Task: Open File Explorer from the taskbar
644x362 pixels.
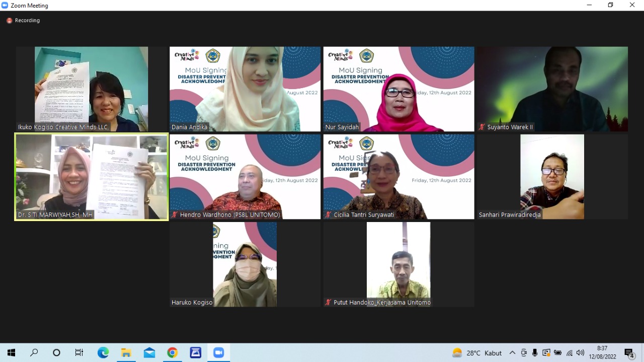Action: (x=126, y=353)
